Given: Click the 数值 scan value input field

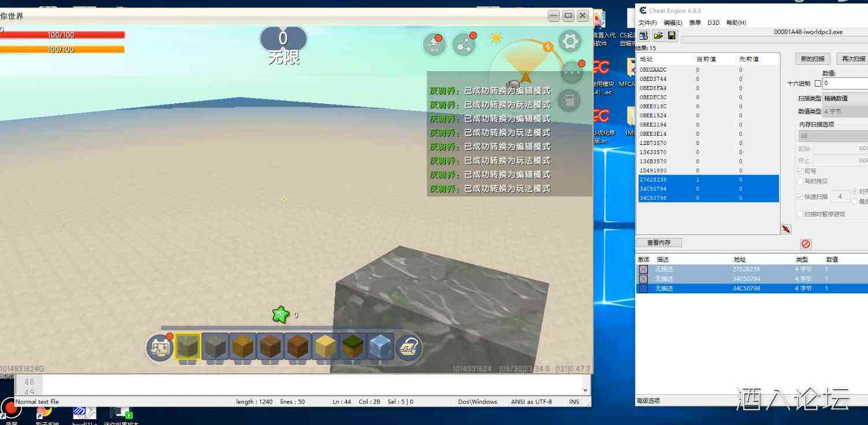Looking at the screenshot, I should pyautogui.click(x=845, y=83).
